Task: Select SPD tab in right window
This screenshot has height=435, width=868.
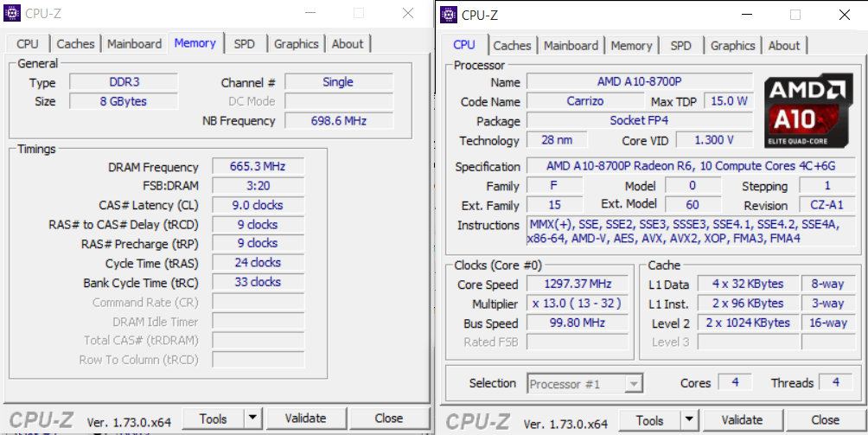Action: pyautogui.click(x=681, y=45)
